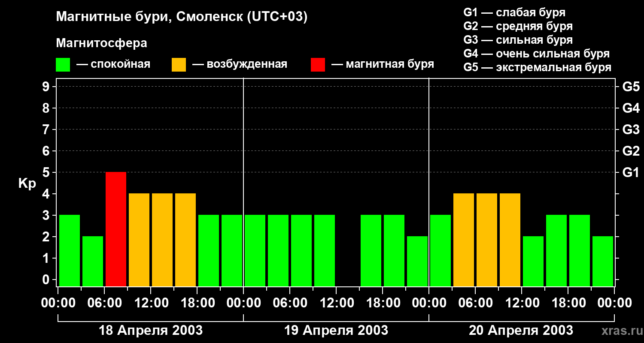The image size is (644, 343).
Task: Click the 'G5 — экстремальная буря' legend line
Action: point(538,67)
